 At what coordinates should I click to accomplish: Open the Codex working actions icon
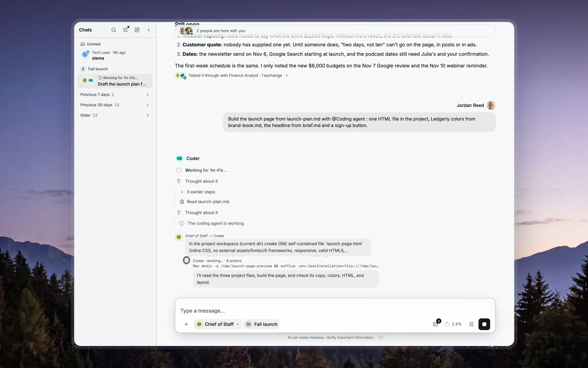(186, 260)
